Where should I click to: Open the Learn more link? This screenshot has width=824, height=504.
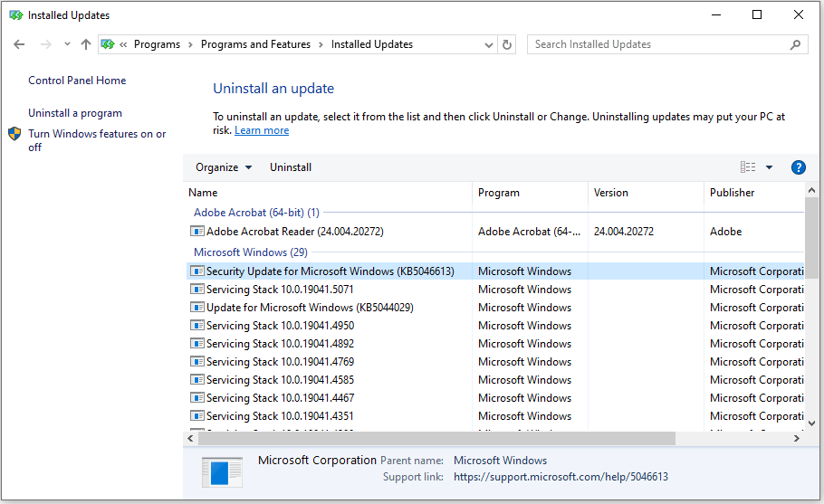262,130
